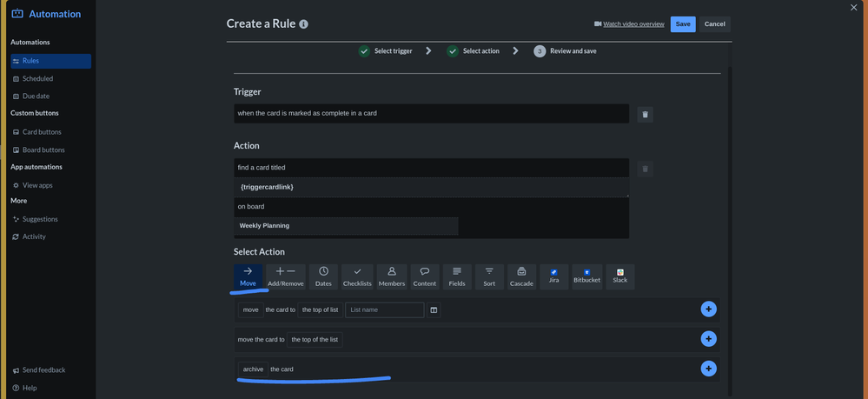Select the Checklists action category
Image resolution: width=868 pixels, height=399 pixels.
coord(357,276)
